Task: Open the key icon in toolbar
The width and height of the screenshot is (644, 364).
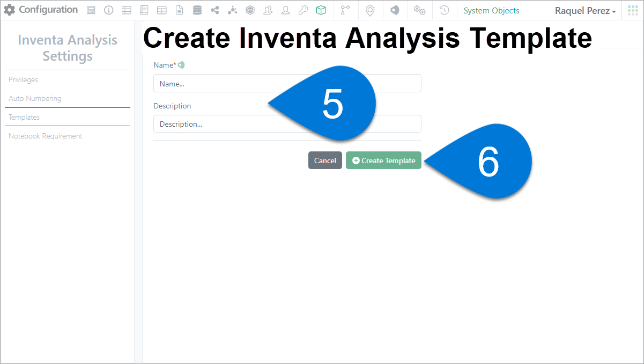Action: (x=303, y=10)
